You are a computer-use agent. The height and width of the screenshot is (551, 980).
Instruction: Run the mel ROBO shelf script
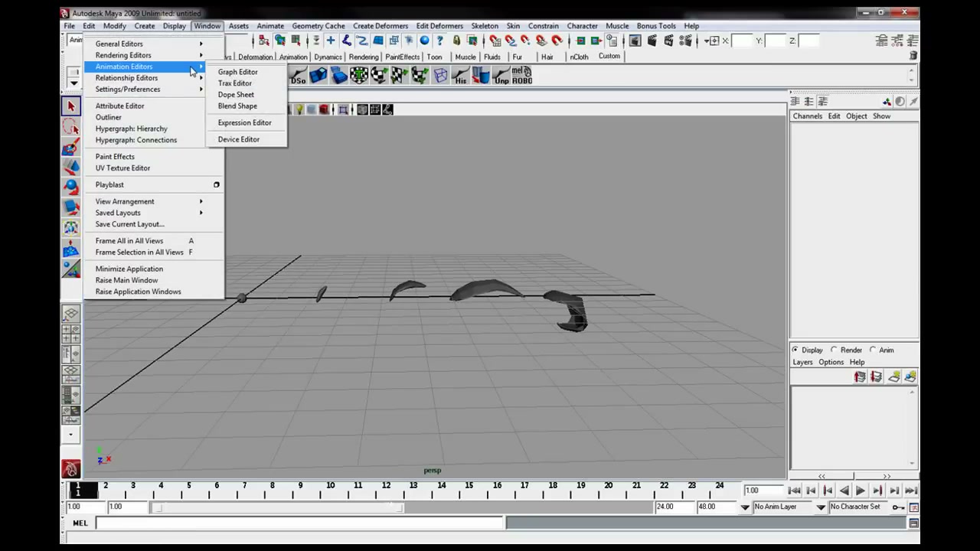click(522, 75)
